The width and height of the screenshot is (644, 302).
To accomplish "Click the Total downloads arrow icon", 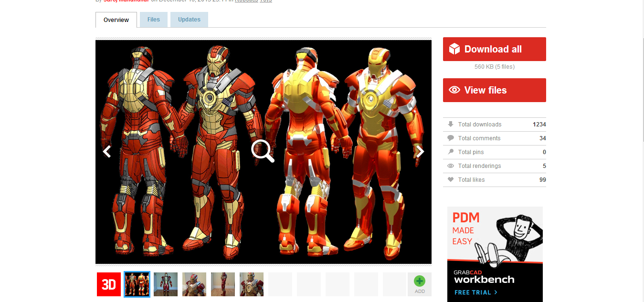I will (x=450, y=124).
